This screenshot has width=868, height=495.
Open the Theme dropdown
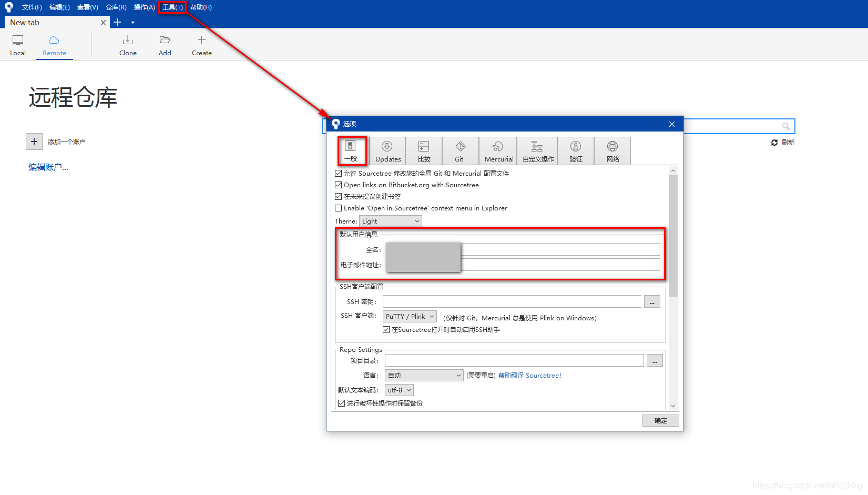[x=391, y=221]
